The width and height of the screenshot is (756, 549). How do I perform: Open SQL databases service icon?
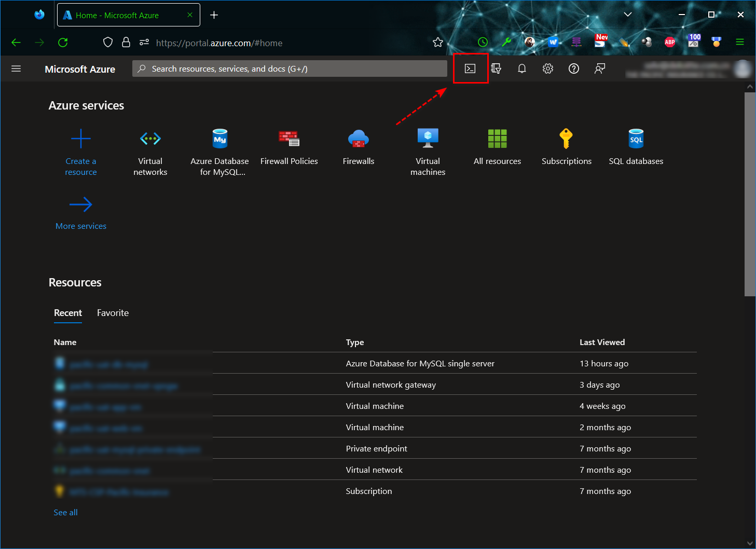tap(636, 139)
